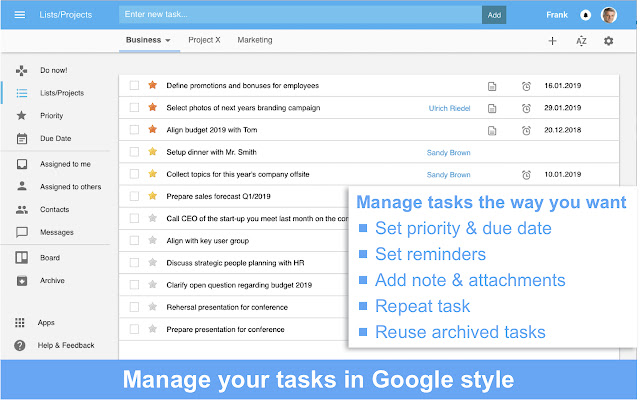Click the Priority star icon in sidebar
Image resolution: width=640 pixels, height=400 pixels.
22,116
